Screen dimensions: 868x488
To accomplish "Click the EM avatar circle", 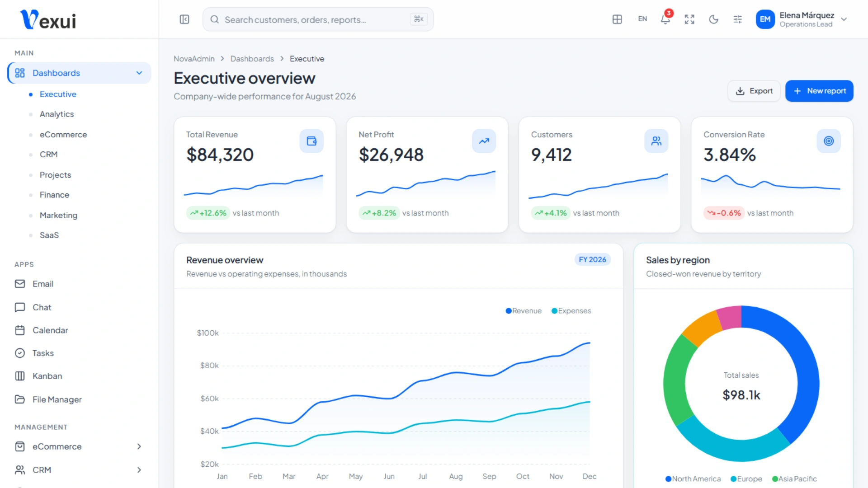I will pos(765,19).
